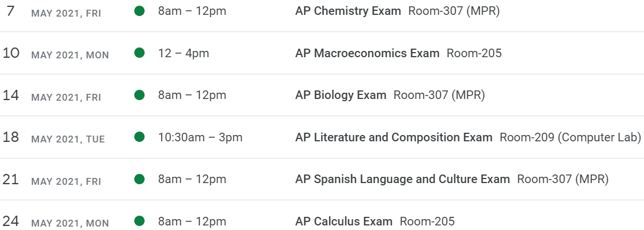Click green dot beside AP Chemistry Exam
This screenshot has width=644, height=230.
pyautogui.click(x=139, y=11)
